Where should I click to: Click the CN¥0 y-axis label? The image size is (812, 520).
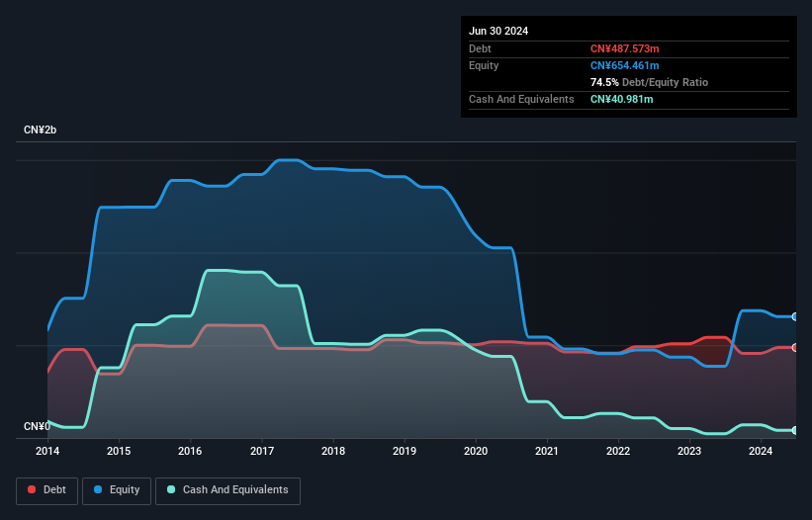click(x=37, y=426)
